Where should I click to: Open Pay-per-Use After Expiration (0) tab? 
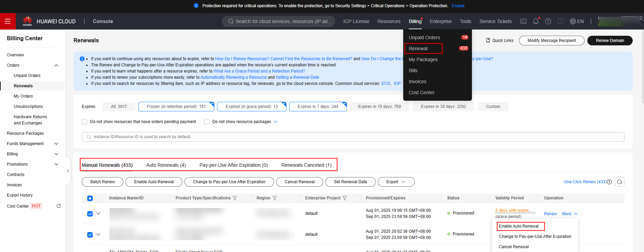234,165
